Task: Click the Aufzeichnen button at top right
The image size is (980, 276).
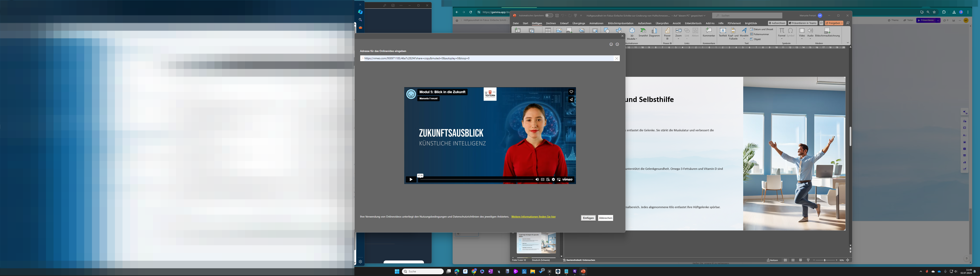Action: pos(777,23)
